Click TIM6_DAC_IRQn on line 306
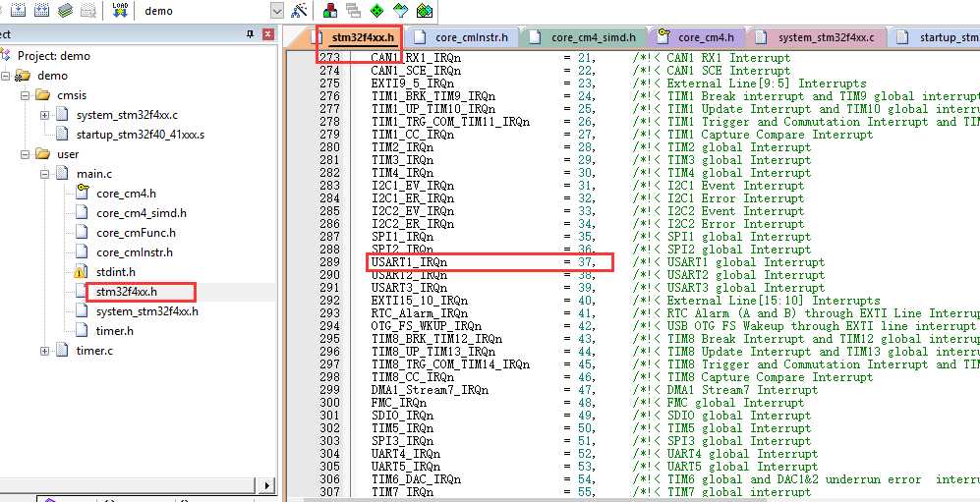 (416, 479)
